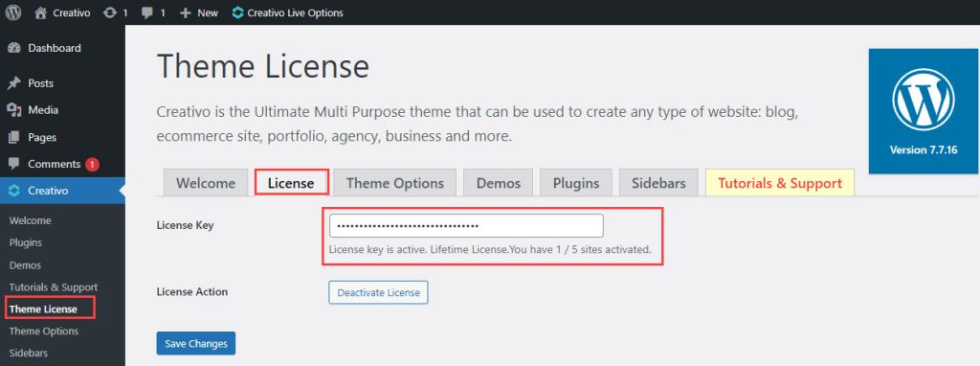This screenshot has width=980, height=366.
Task: Click the Media icon in the sidebar
Action: pos(13,110)
